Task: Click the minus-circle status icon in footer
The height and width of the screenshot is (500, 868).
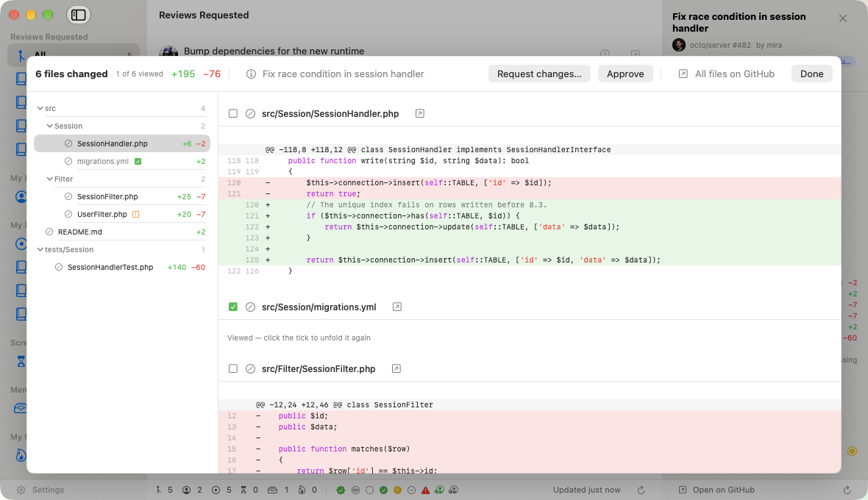Action: (x=411, y=490)
